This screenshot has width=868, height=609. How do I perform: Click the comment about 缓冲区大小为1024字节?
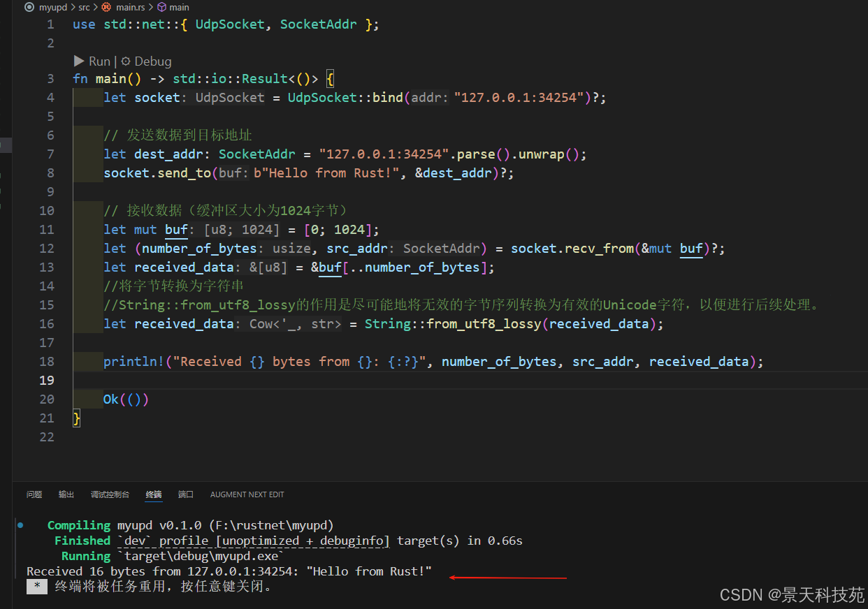(x=226, y=210)
